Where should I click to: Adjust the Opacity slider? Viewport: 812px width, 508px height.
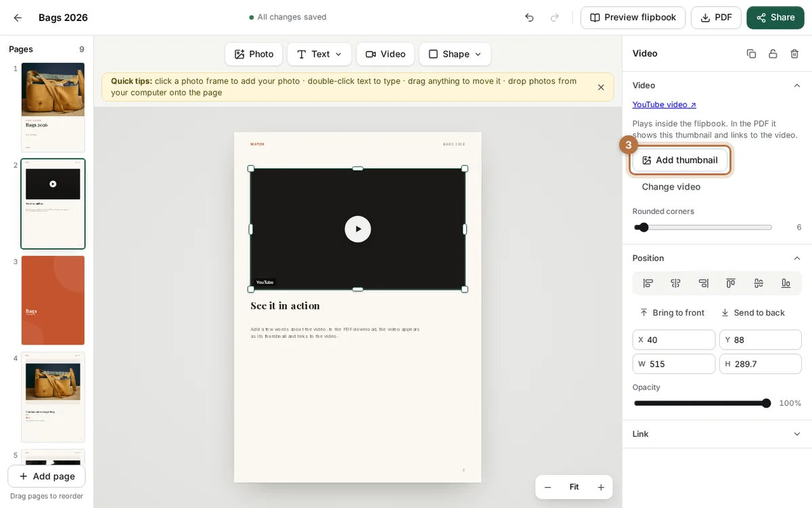coord(703,404)
